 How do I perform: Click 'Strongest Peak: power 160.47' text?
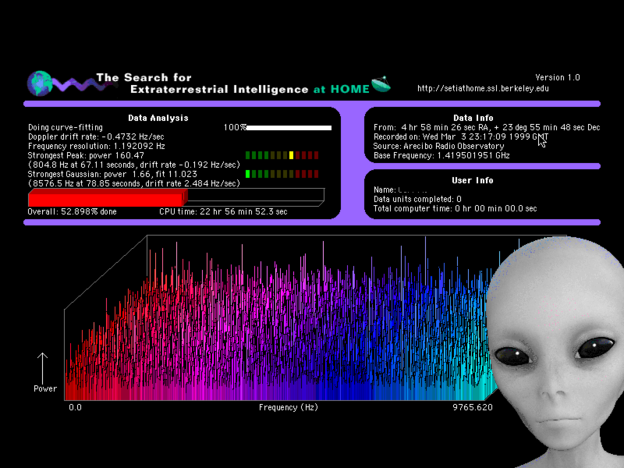(86, 155)
